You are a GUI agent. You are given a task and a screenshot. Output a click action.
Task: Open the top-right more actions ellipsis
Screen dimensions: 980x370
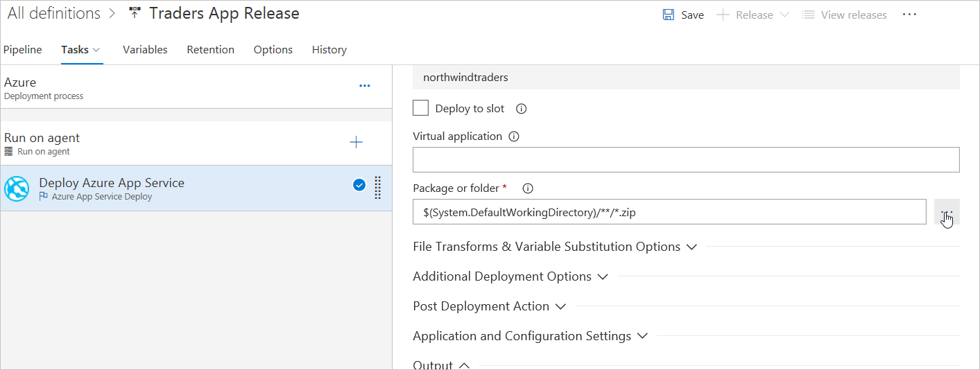point(909,15)
